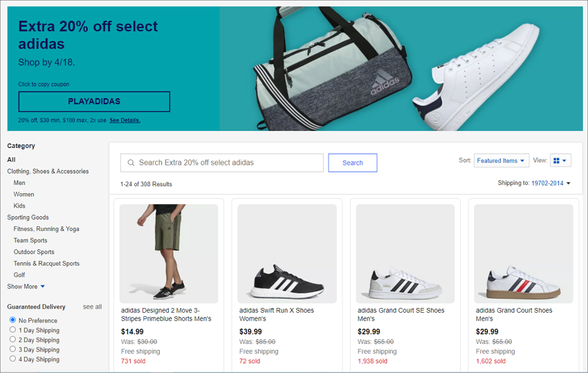Screen dimensions: 588x373
Task: Click the blue Search button
Action: point(352,163)
